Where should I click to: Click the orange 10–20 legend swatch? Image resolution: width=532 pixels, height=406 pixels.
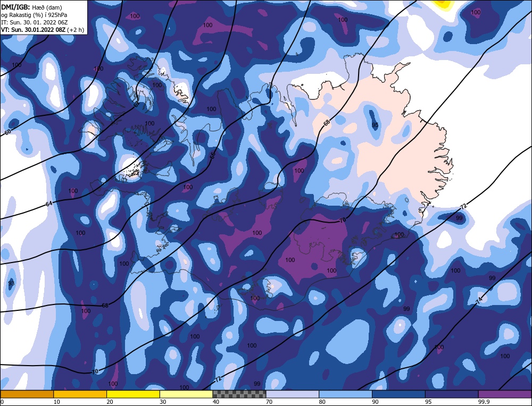pyautogui.click(x=80, y=394)
